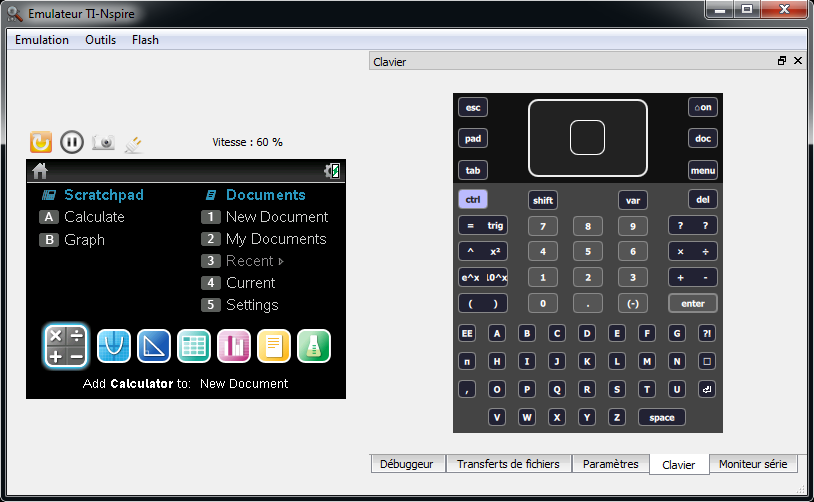
Task: Select the Graphs app icon
Action: (x=114, y=346)
